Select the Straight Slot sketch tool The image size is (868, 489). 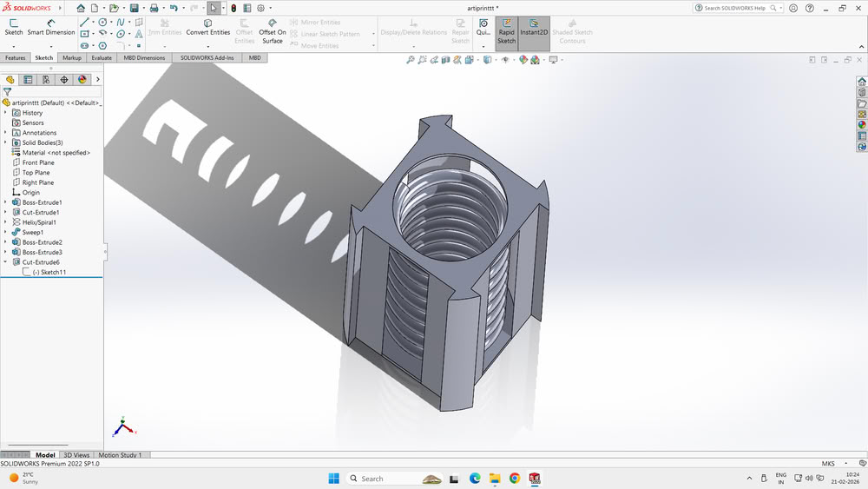(84, 45)
